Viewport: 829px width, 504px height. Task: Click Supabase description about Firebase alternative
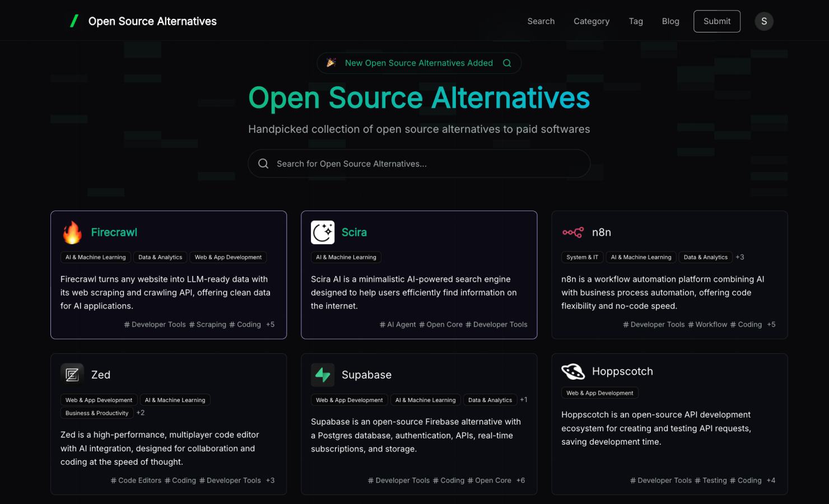[x=416, y=435]
